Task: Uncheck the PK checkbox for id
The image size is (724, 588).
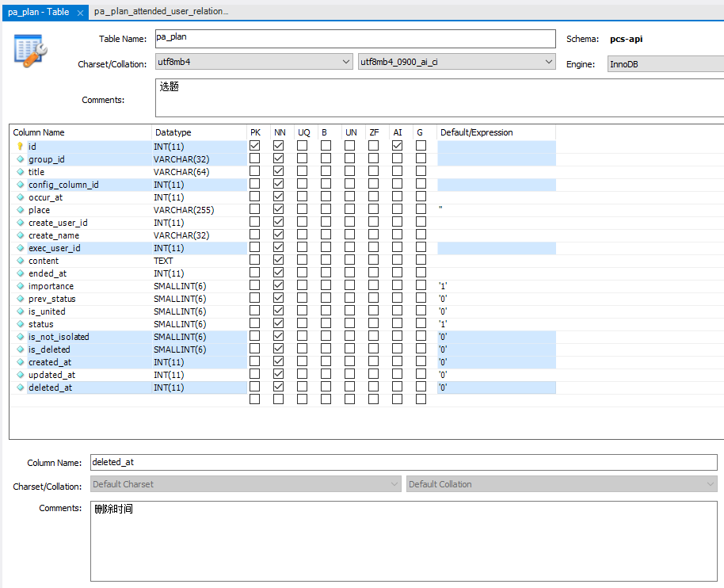Action: [254, 146]
